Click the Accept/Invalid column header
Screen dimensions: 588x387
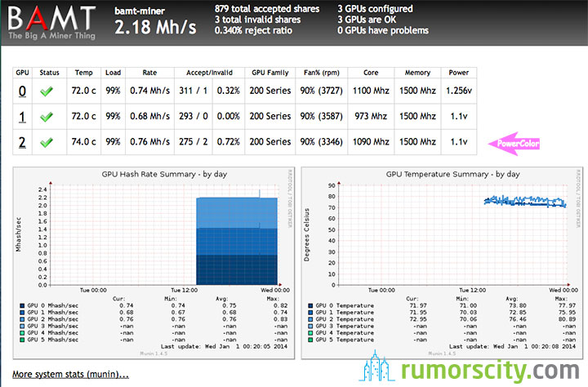click(209, 73)
